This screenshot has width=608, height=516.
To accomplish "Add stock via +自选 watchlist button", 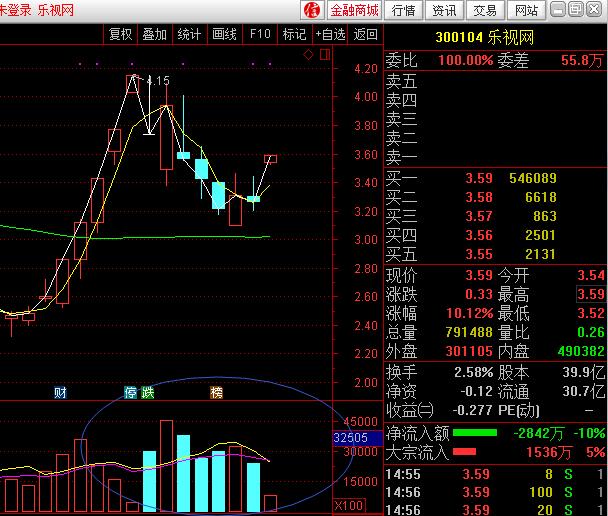I will pyautogui.click(x=329, y=34).
